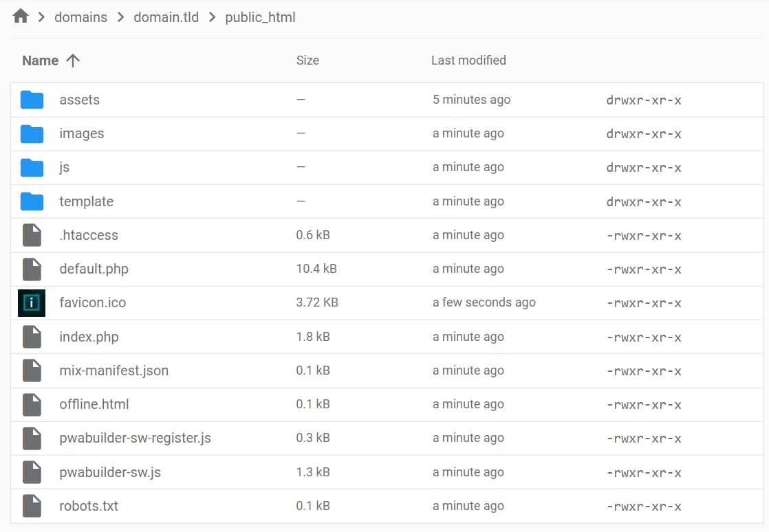Select the robots.txt file icon
Viewport: 769px width, 532px height.
(x=31, y=506)
